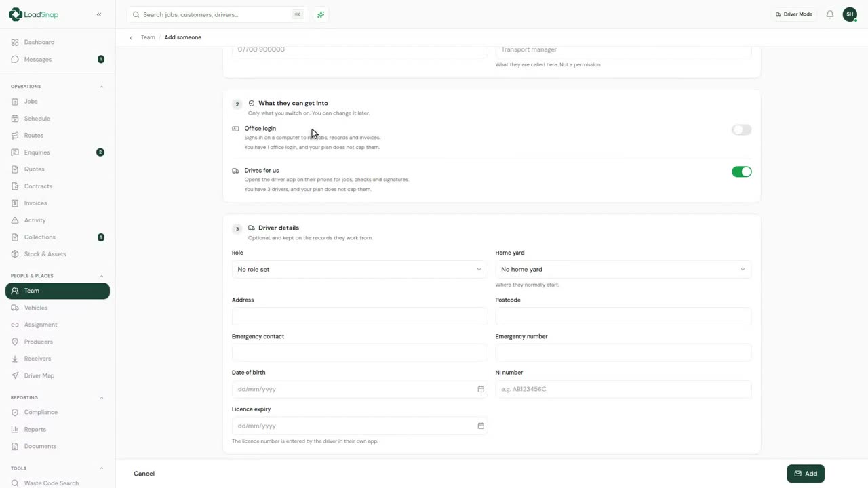Viewport: 868px width, 488px height.
Task: Go to Vehicles page
Action: (58, 308)
